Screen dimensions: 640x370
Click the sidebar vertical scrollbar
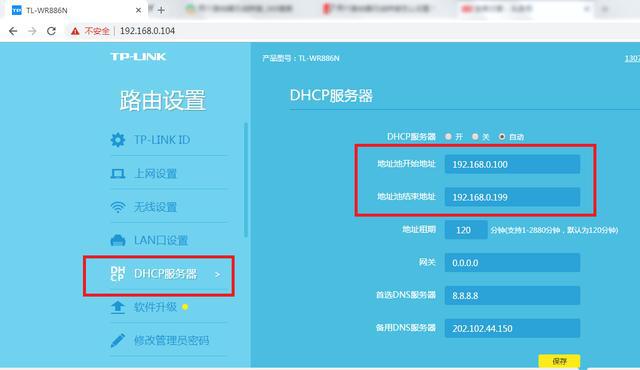(246, 179)
